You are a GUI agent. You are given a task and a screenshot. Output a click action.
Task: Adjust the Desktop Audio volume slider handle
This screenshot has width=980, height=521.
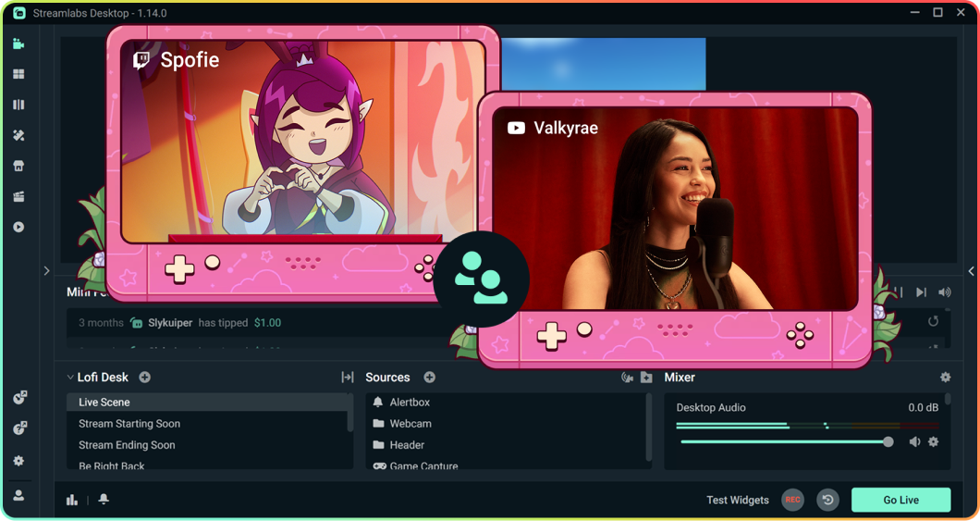(x=888, y=441)
